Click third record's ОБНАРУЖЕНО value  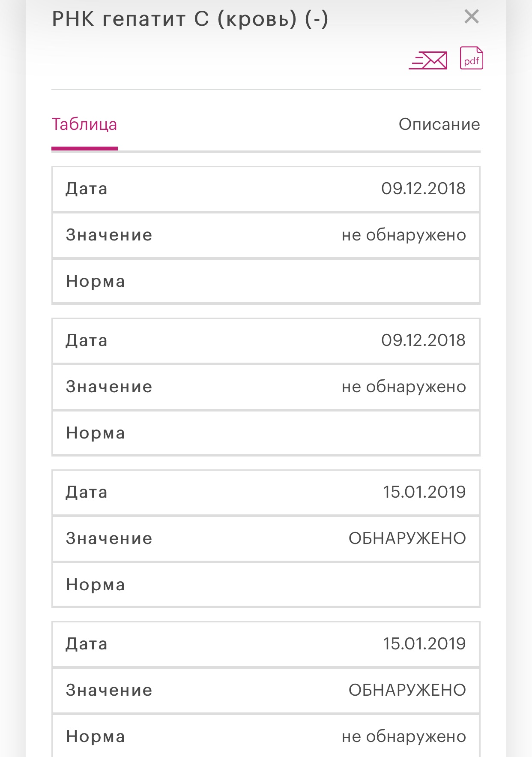pos(407,539)
